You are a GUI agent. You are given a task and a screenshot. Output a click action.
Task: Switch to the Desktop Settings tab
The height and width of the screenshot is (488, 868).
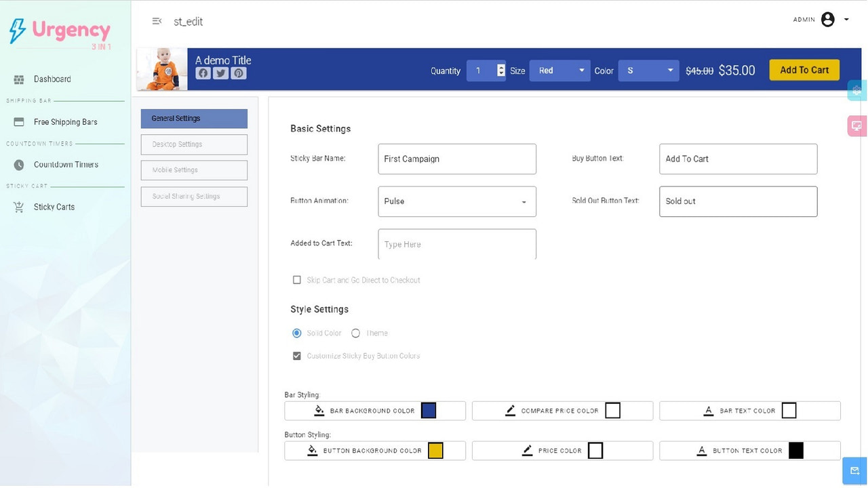click(194, 144)
